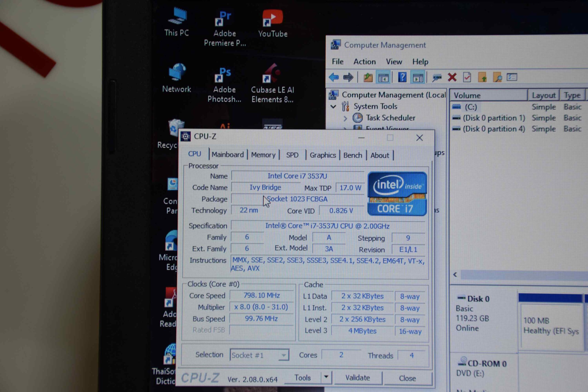The height and width of the screenshot is (392, 588).
Task: Open the Cubase LE AI Elements shortcut
Action: point(272,83)
